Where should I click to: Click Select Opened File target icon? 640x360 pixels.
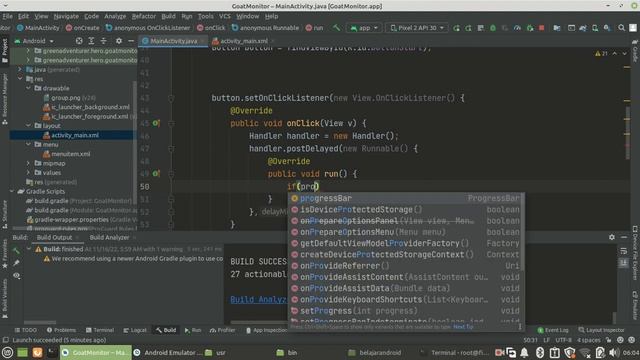(79, 41)
